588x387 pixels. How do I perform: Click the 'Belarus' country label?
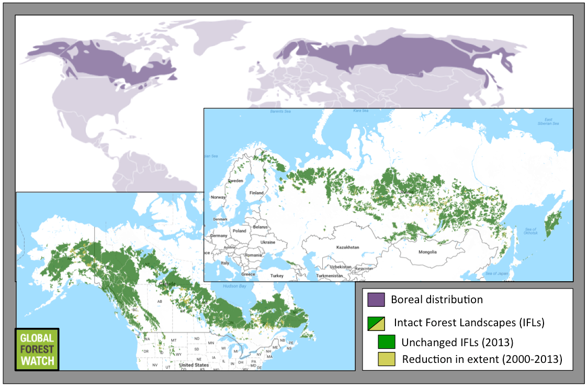coord(260,227)
